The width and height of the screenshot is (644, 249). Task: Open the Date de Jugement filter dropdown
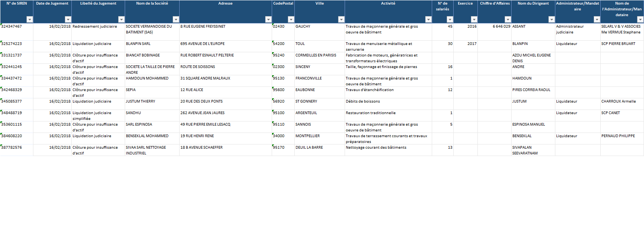click(68, 20)
